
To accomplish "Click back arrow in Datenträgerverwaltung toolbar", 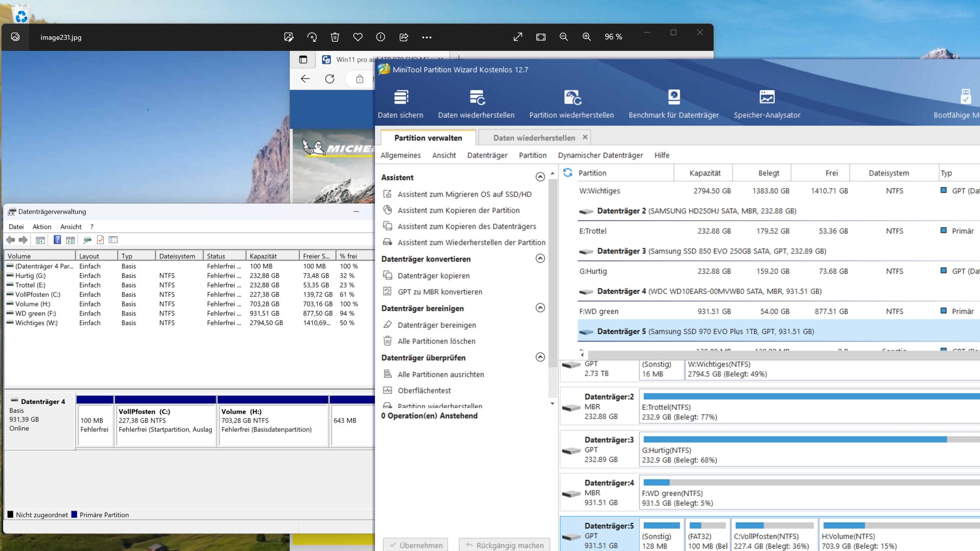I will point(10,240).
